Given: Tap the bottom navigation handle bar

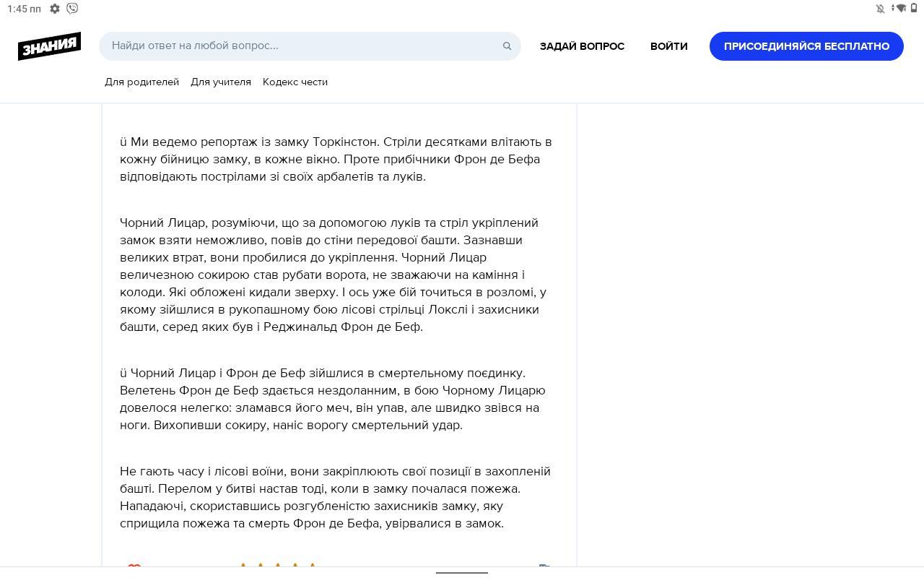Looking at the screenshot, I should coord(462,572).
